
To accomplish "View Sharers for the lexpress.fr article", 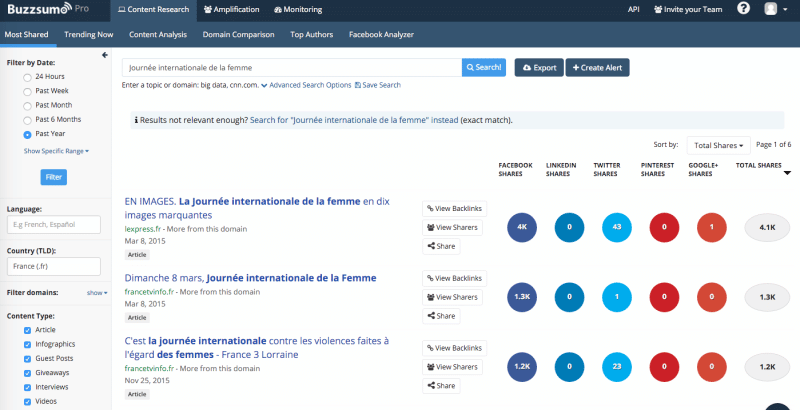I will (x=453, y=227).
